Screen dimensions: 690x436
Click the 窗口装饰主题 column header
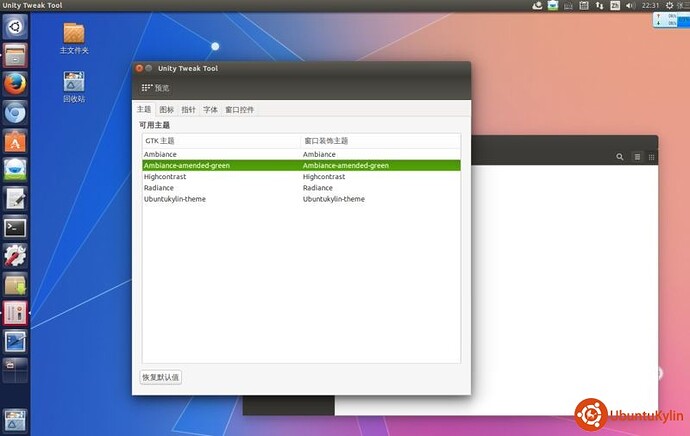point(381,141)
